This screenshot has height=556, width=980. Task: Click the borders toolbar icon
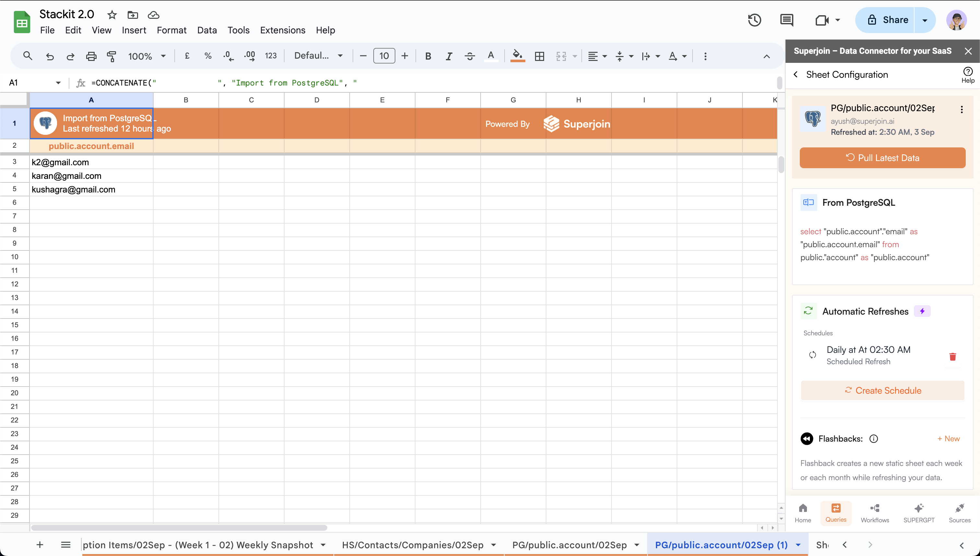pyautogui.click(x=539, y=56)
